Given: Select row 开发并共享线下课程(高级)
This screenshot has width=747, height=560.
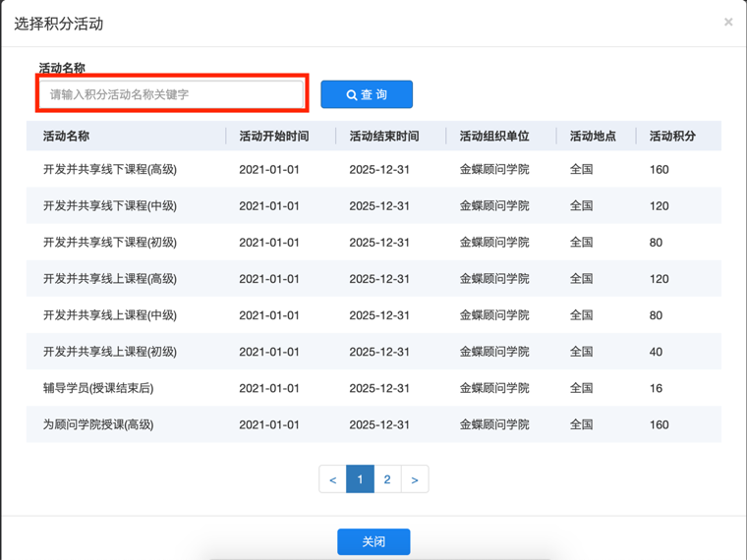Looking at the screenshot, I should tap(373, 169).
